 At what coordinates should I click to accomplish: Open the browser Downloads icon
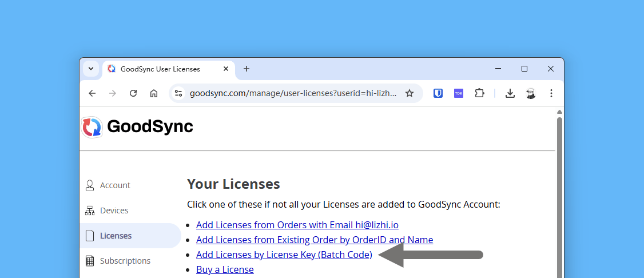coord(510,93)
